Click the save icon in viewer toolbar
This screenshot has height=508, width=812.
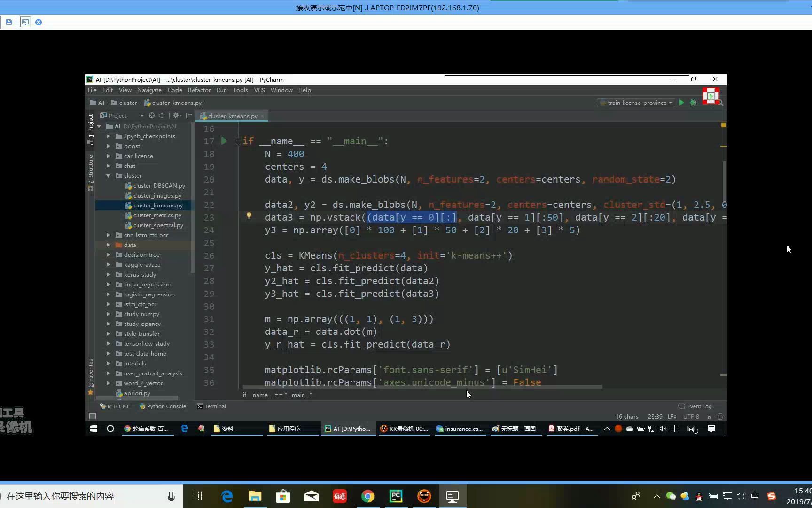[x=9, y=22]
